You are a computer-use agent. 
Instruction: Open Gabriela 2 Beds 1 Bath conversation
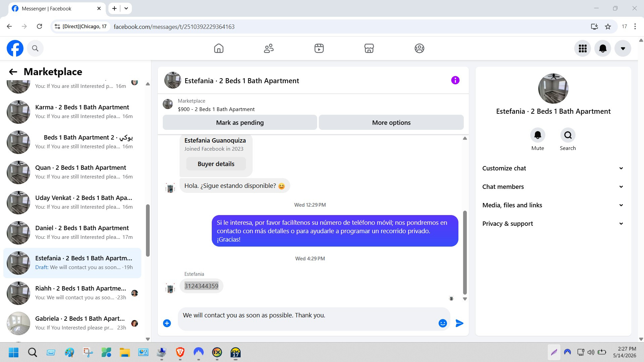tap(72, 323)
